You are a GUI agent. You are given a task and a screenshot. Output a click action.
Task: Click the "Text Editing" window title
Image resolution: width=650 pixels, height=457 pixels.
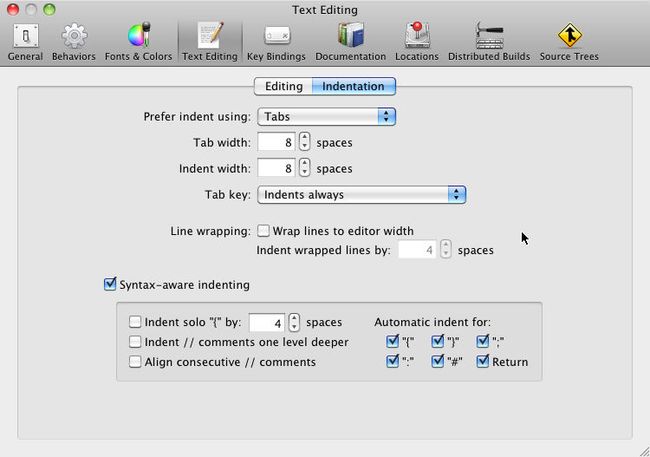tap(325, 10)
